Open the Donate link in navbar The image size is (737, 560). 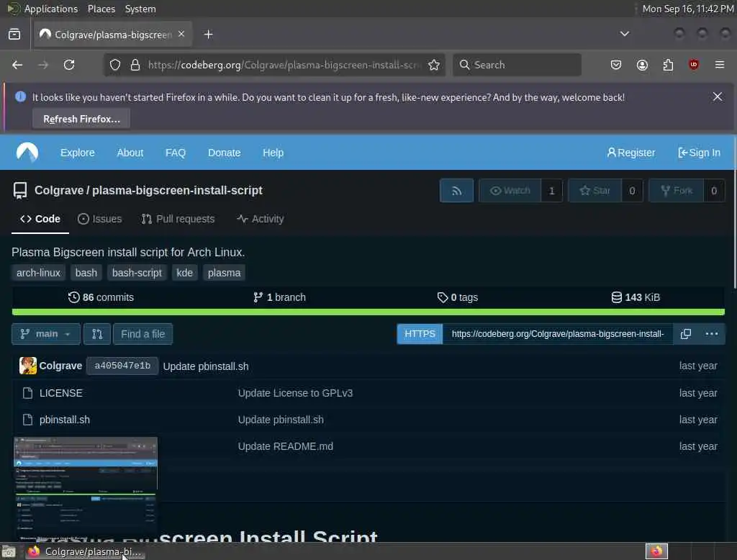pyautogui.click(x=225, y=153)
